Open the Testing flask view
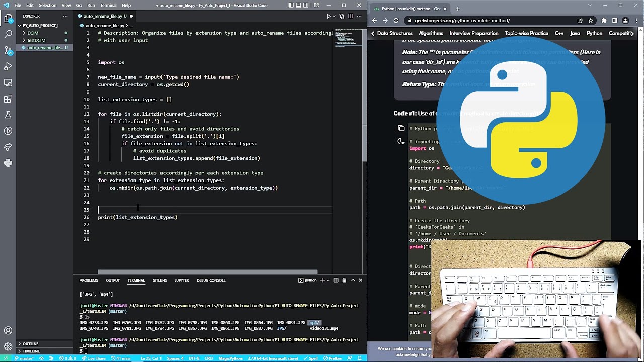 click(x=8, y=115)
